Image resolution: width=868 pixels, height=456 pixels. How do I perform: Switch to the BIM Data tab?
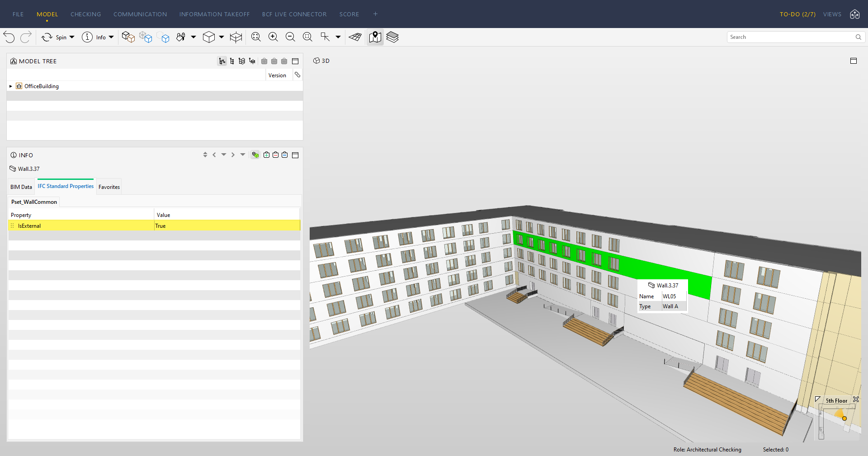click(x=21, y=187)
